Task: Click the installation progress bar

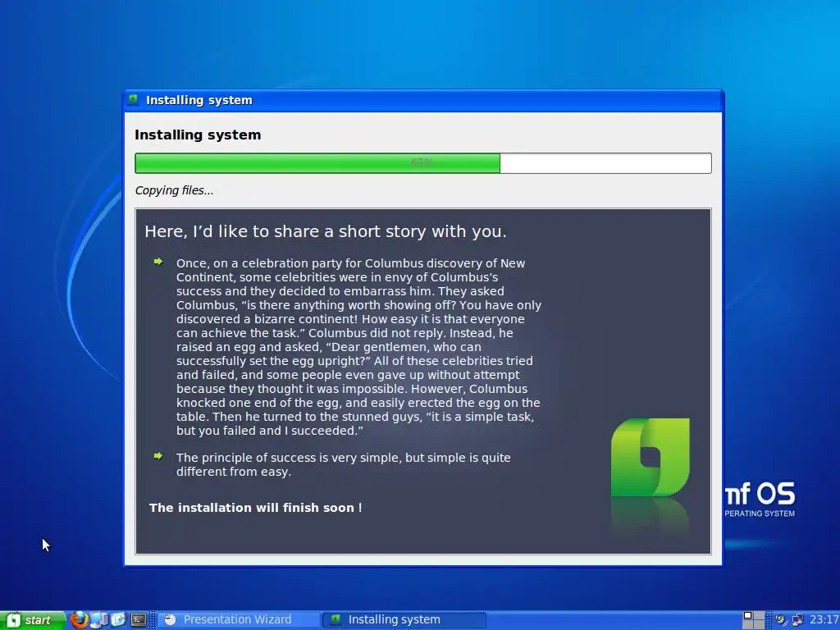Action: [423, 163]
